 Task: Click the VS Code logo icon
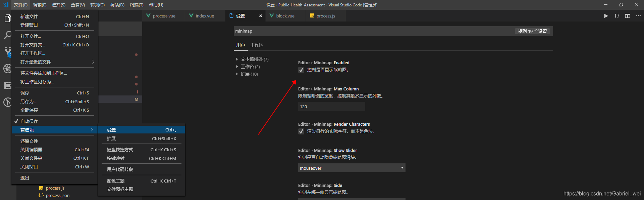[x=6, y=5]
